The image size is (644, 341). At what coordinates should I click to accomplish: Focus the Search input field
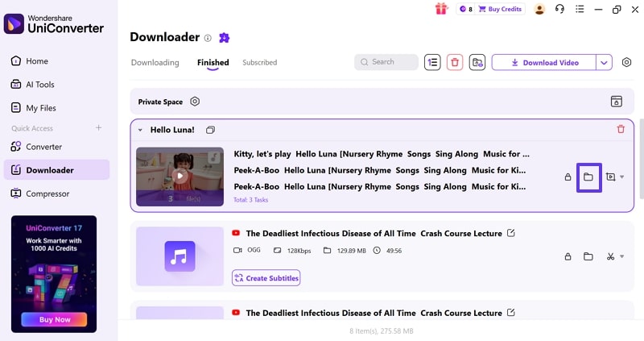386,62
